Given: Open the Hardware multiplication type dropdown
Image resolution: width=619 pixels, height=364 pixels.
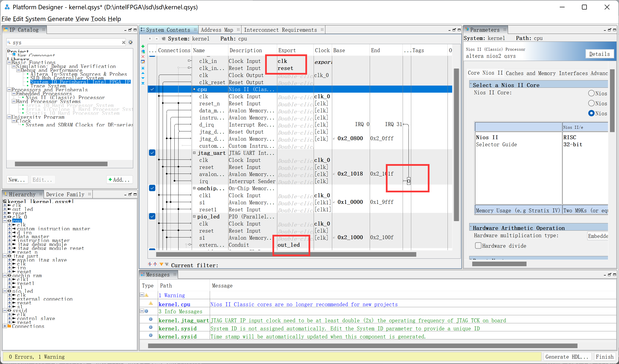Looking at the screenshot, I should 598,236.
